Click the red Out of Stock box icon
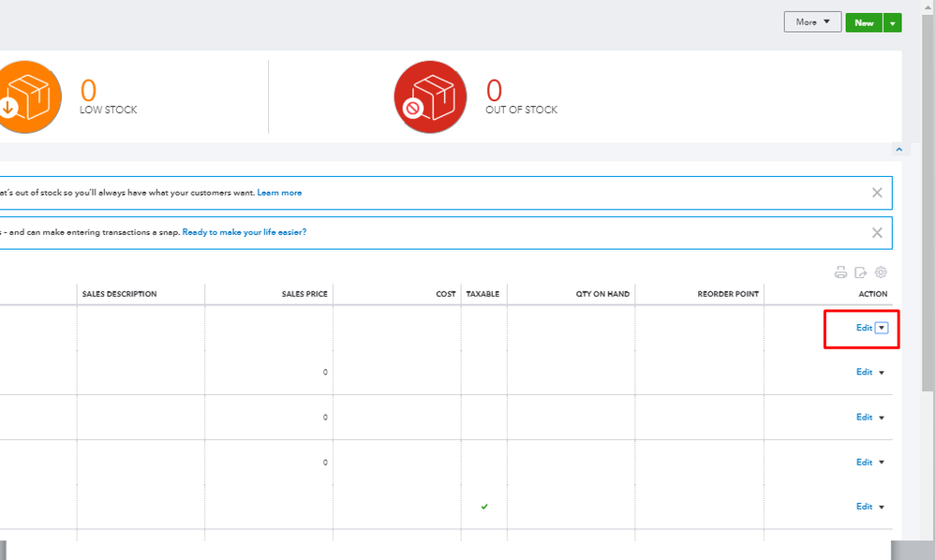Image resolution: width=935 pixels, height=560 pixels. (430, 96)
